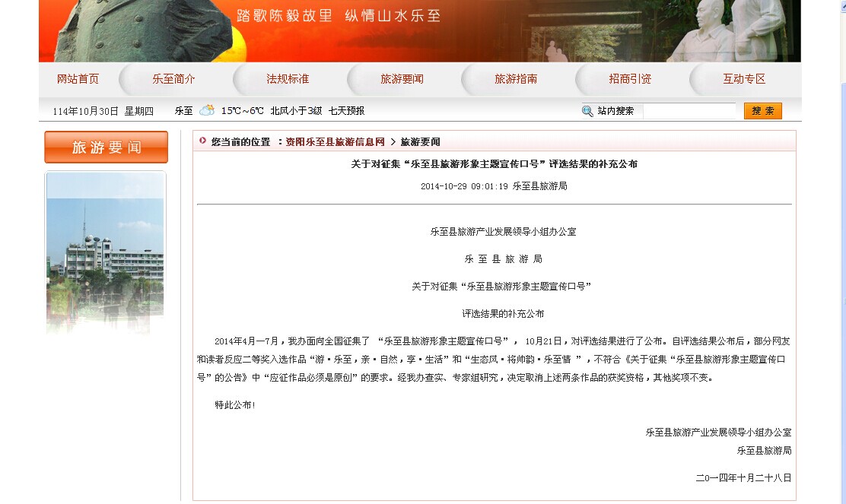Click the top banner with slogan 踏歌陈毅故里

tap(419, 30)
